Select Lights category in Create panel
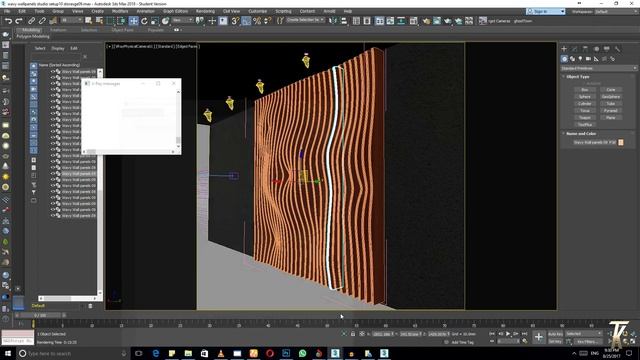This screenshot has width=640, height=360. click(580, 59)
